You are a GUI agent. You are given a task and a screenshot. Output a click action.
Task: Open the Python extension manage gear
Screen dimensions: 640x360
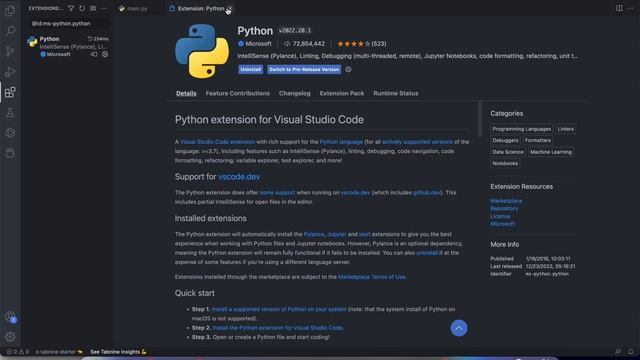[x=105, y=54]
